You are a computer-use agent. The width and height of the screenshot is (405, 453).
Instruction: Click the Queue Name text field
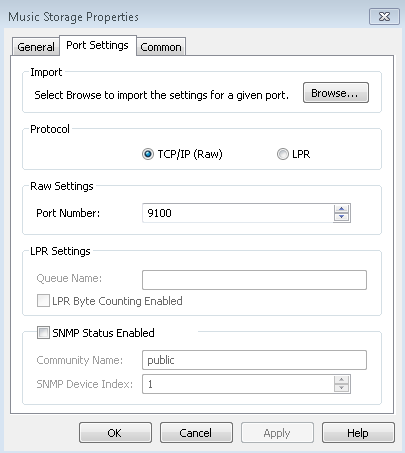tap(254, 280)
